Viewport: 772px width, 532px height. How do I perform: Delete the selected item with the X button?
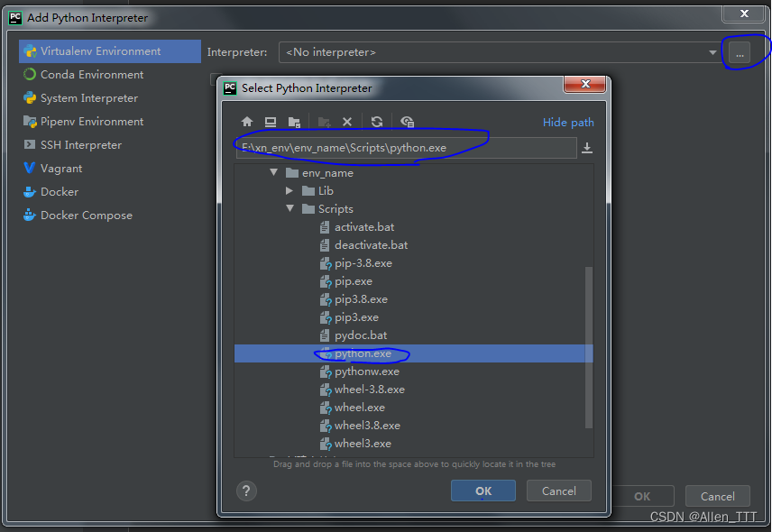347,122
